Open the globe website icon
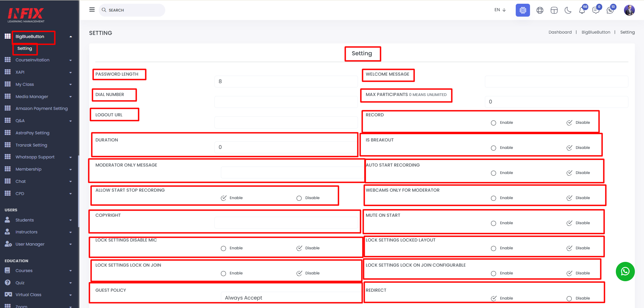The image size is (644, 308). [540, 10]
